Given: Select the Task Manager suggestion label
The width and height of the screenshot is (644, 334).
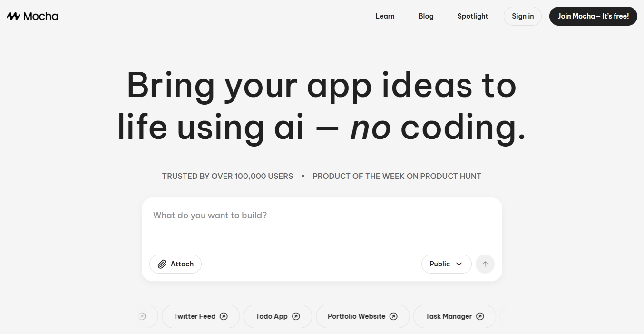Looking at the screenshot, I should [449, 316].
